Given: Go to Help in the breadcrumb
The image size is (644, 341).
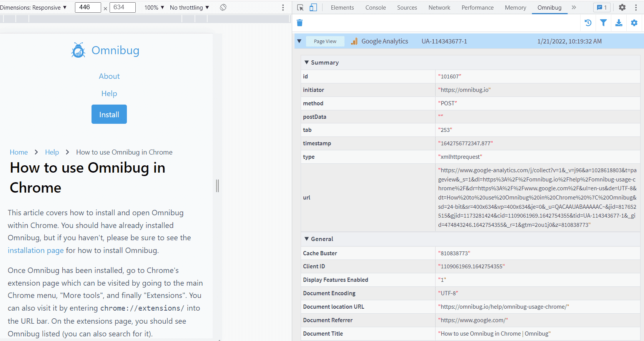Looking at the screenshot, I should [x=52, y=152].
